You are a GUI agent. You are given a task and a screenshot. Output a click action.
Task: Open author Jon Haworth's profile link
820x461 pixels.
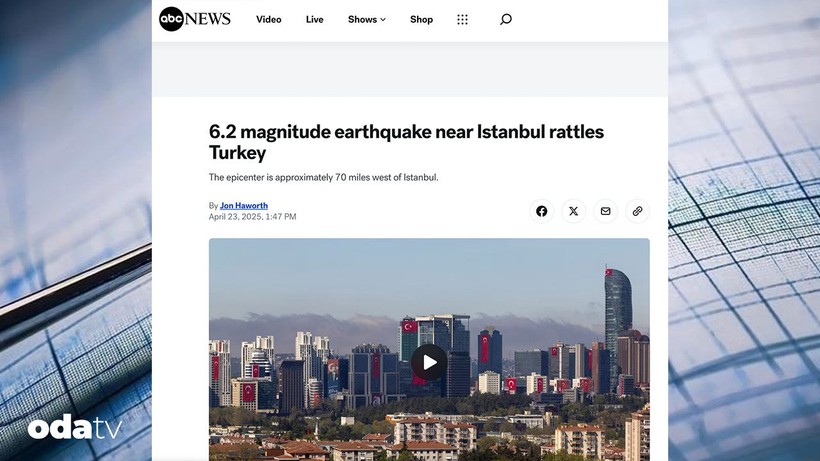pyautogui.click(x=244, y=206)
